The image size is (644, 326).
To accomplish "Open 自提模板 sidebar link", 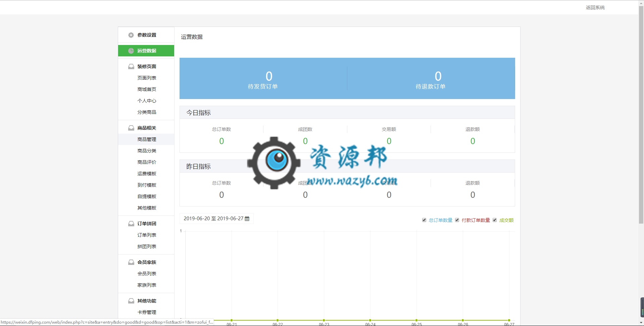I will [x=147, y=196].
